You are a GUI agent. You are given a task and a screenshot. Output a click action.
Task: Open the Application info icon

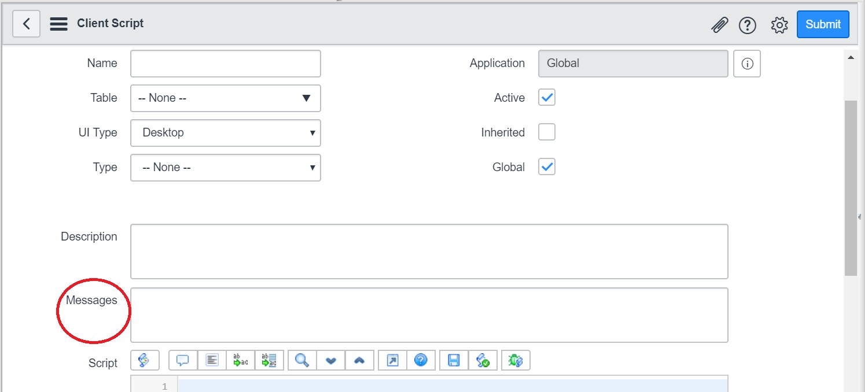(x=747, y=64)
